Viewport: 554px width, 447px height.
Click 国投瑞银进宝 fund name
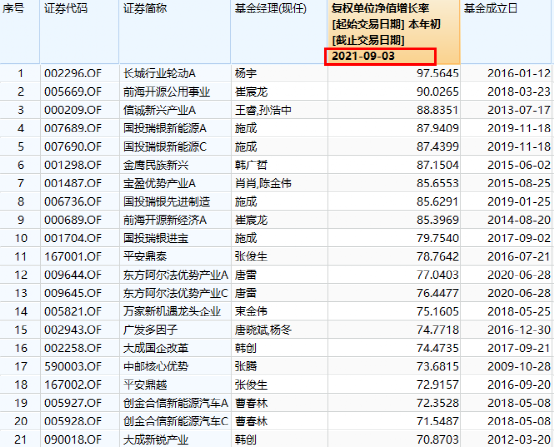(x=155, y=238)
